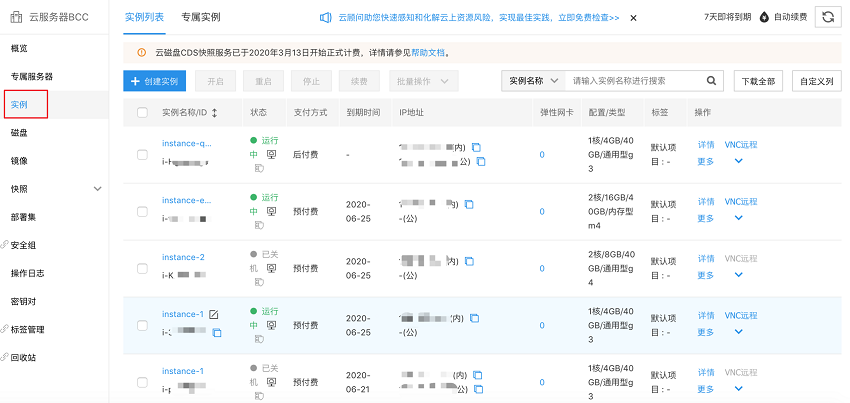Toggle the select-all checkbox in table header

click(142, 113)
